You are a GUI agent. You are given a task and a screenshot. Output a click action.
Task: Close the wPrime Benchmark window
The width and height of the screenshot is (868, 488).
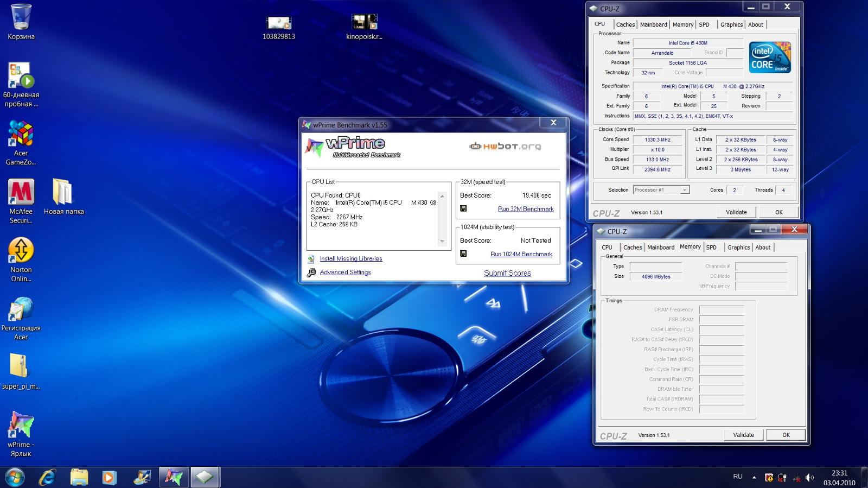point(553,123)
